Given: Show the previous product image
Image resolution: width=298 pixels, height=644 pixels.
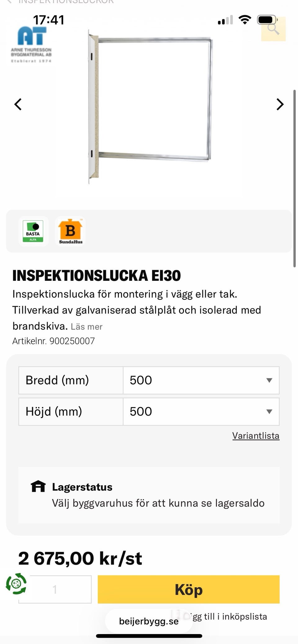Looking at the screenshot, I should click(x=18, y=104).
